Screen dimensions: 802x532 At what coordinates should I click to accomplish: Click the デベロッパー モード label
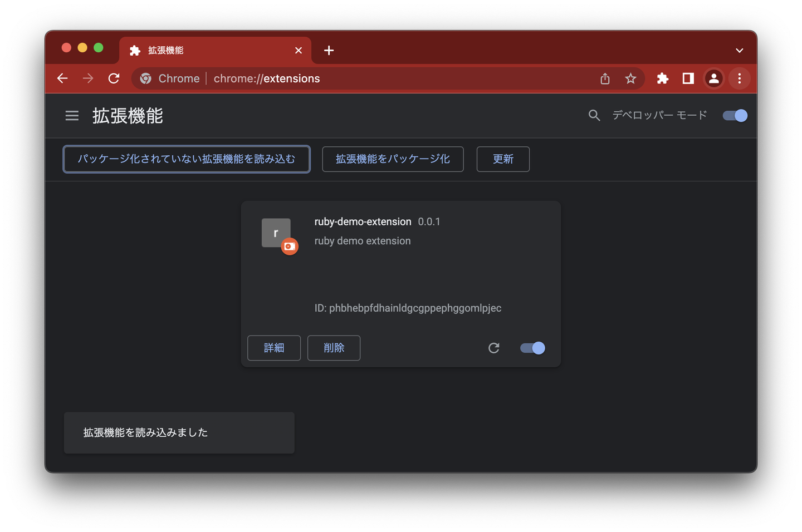[659, 115]
